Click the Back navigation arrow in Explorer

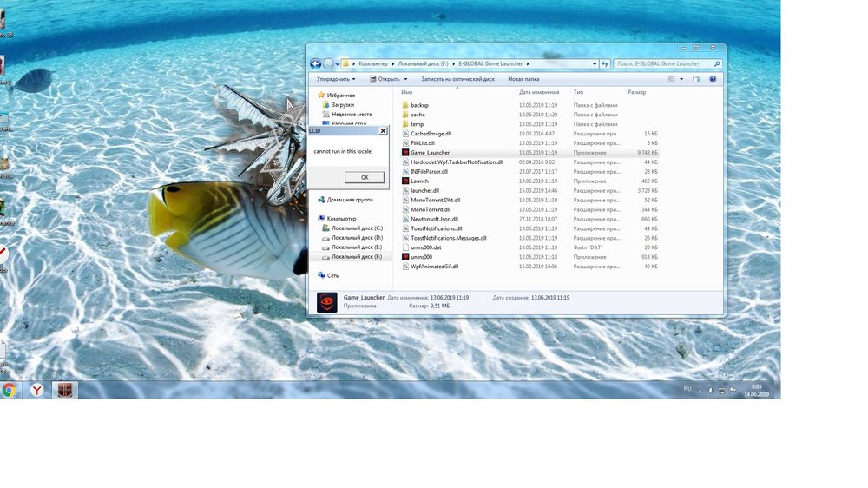pyautogui.click(x=316, y=63)
